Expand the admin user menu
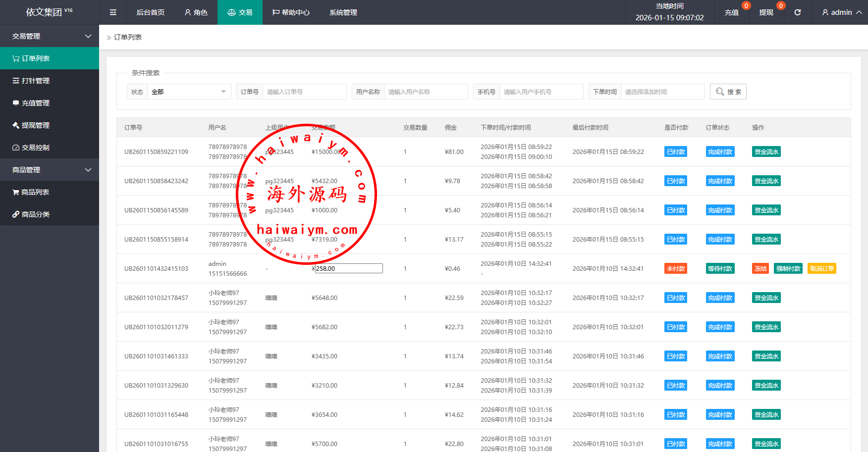The image size is (868, 452). click(841, 12)
